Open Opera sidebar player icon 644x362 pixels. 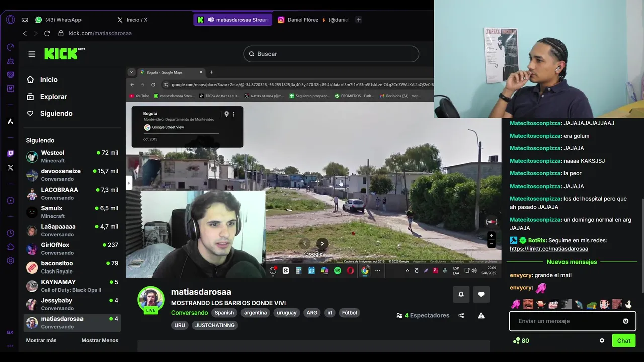point(10,201)
